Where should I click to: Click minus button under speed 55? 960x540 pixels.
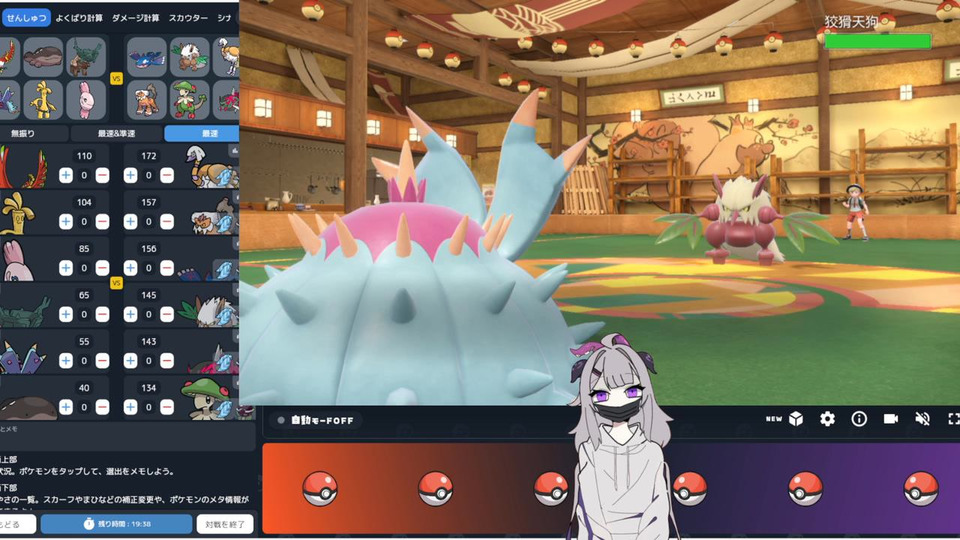click(x=102, y=361)
